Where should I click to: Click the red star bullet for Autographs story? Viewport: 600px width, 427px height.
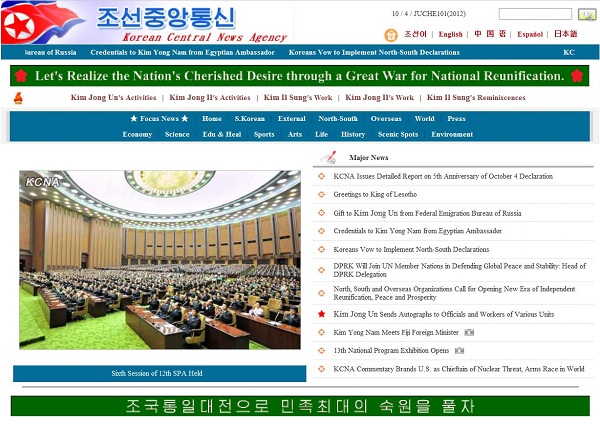click(321, 314)
